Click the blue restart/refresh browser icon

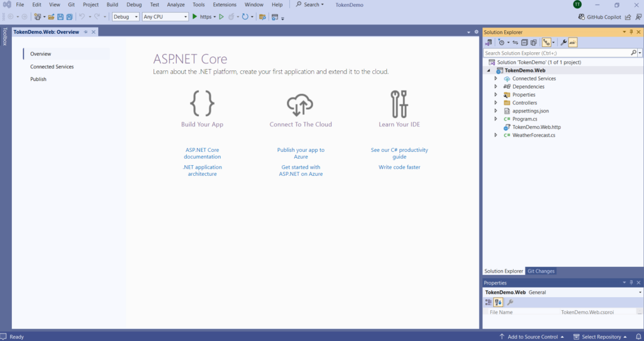(x=245, y=17)
